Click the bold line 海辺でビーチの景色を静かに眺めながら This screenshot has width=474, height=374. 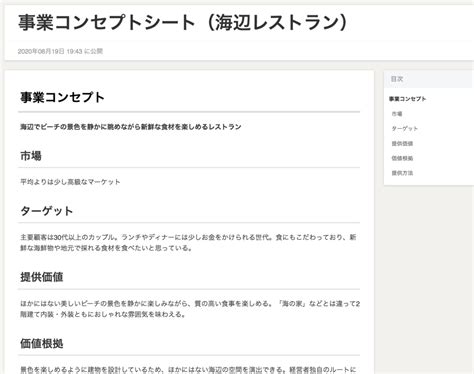pos(131,127)
